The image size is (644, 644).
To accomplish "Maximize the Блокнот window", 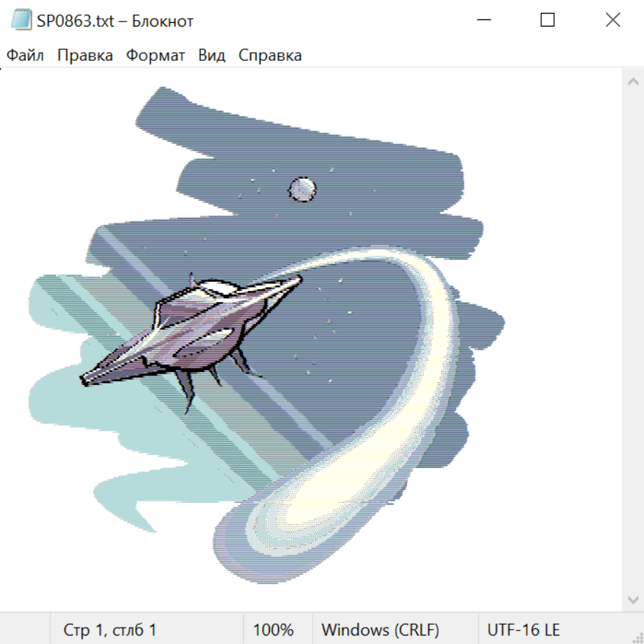I will click(x=547, y=20).
